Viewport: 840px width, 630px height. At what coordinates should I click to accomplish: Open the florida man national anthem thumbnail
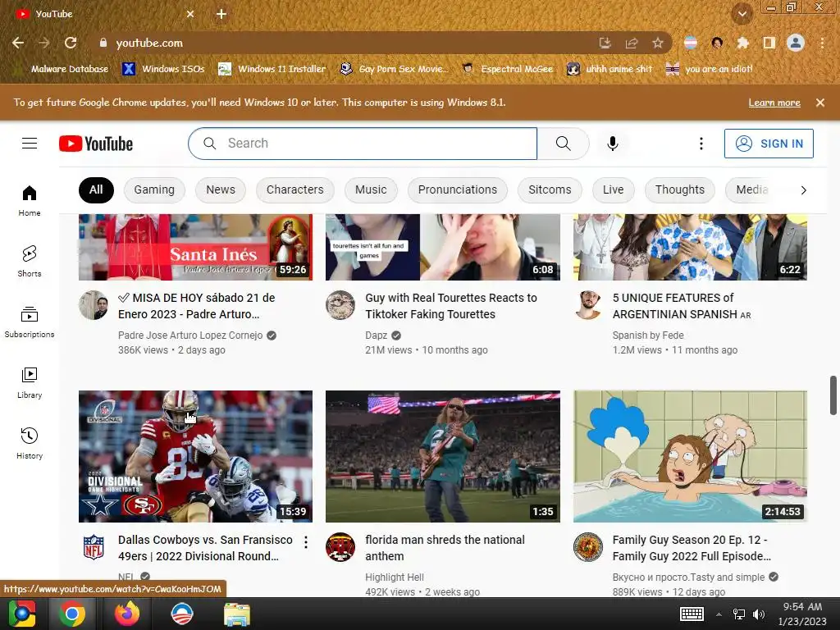pos(443,456)
